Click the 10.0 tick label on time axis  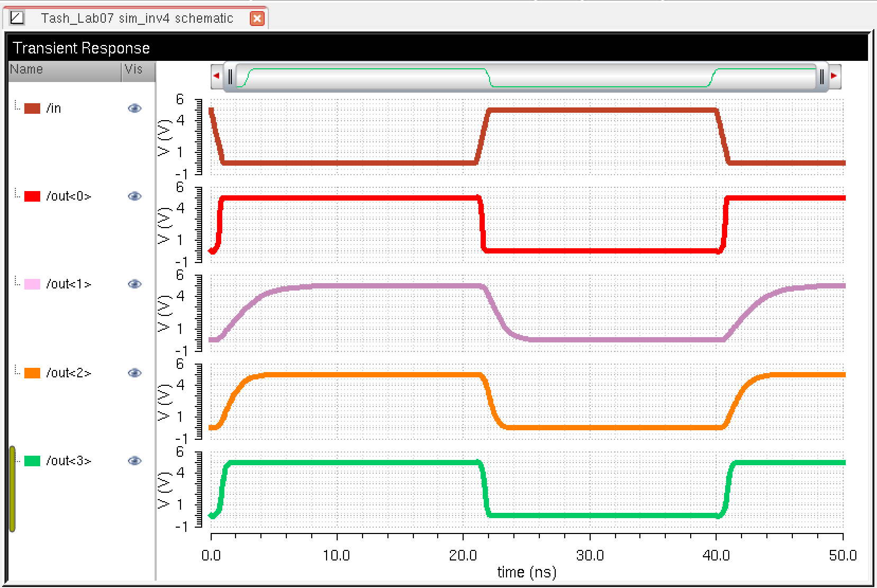pos(337,555)
